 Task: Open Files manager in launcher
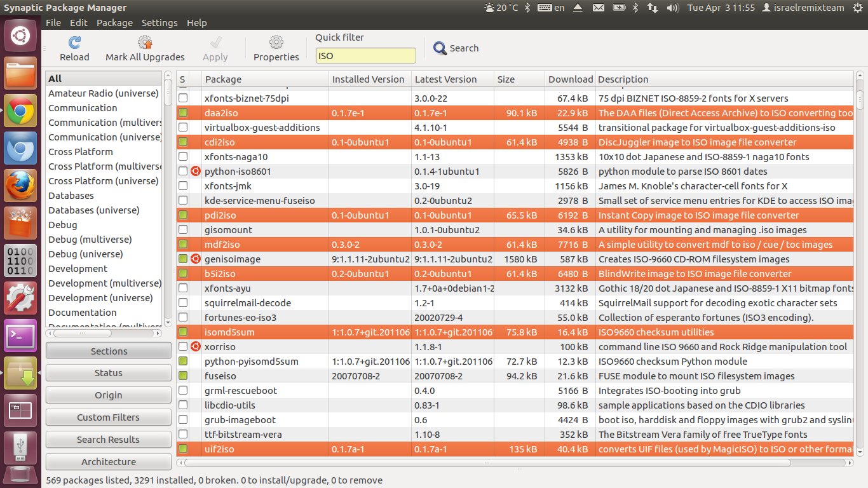click(20, 74)
